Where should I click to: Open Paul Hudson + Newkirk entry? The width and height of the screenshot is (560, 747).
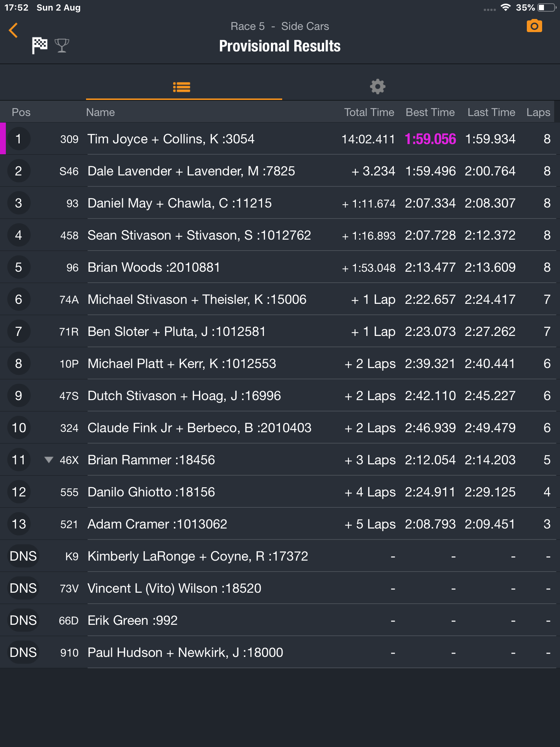(x=280, y=652)
